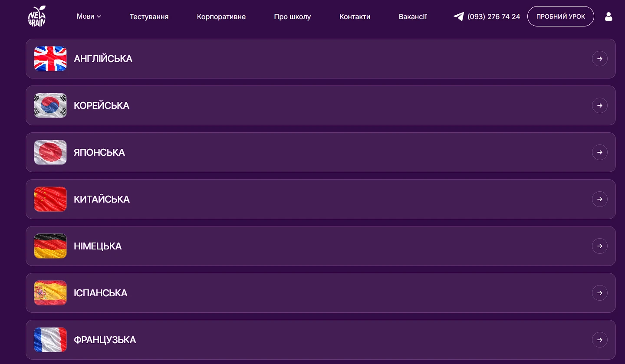This screenshot has width=625, height=364.
Task: Click the arrow icon in the КИТАЙСЬКА row
Action: point(600,199)
